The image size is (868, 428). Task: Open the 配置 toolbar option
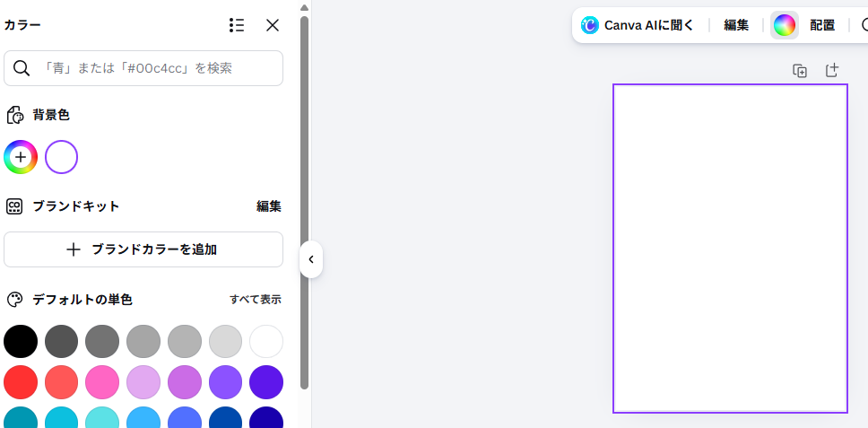(x=822, y=25)
